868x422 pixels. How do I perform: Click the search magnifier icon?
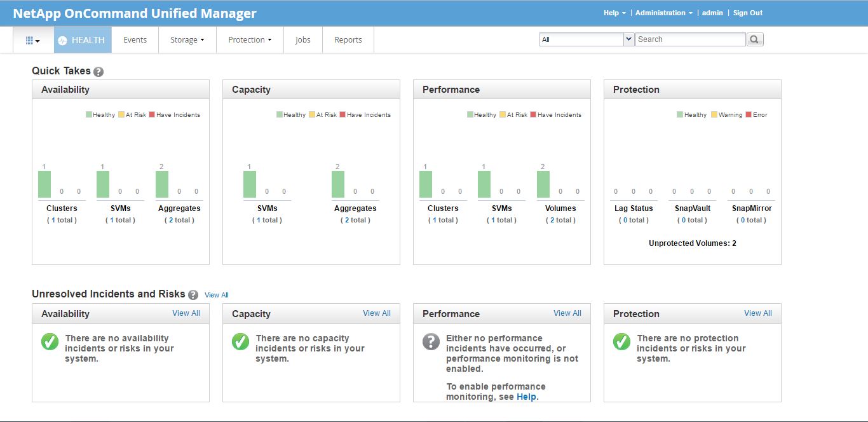(754, 39)
